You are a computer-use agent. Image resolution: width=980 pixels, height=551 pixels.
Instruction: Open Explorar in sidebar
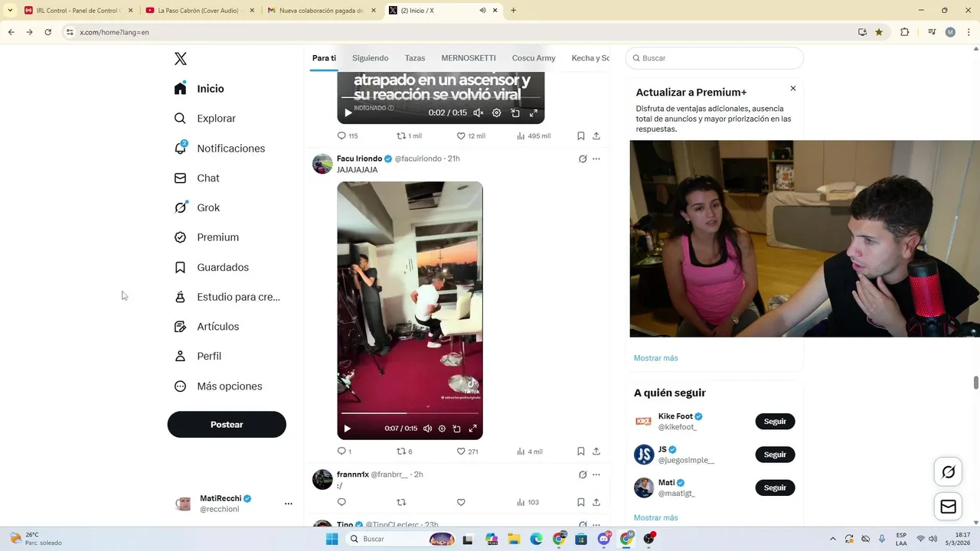(x=205, y=119)
